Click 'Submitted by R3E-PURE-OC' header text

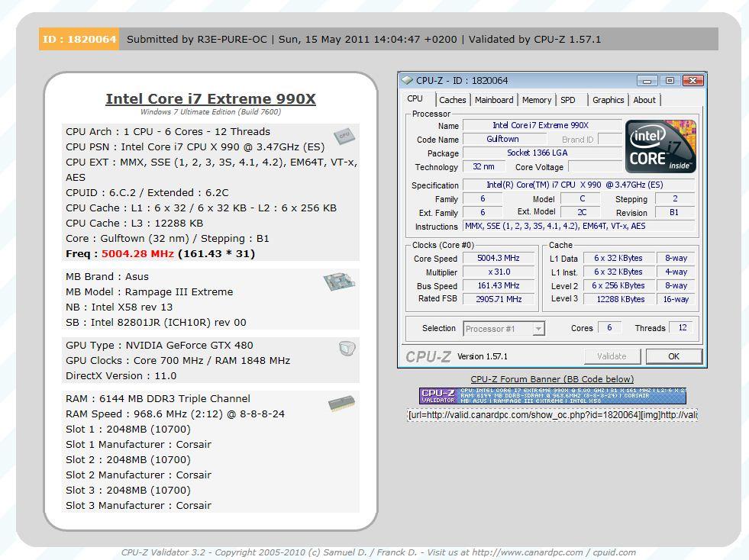197,39
